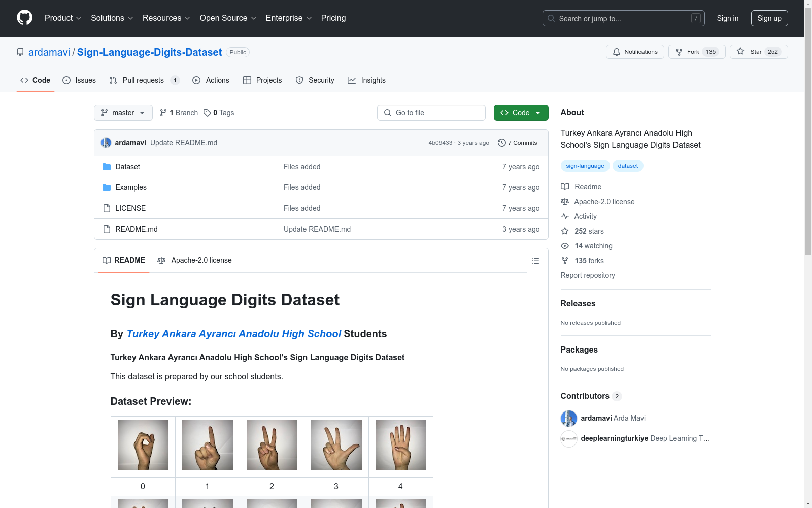The width and height of the screenshot is (812, 508).
Task: Click the GitHub logo icon
Action: [x=24, y=18]
